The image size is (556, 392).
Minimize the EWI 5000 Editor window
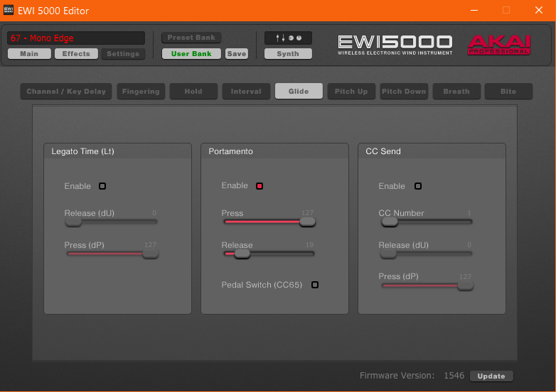pos(474,10)
